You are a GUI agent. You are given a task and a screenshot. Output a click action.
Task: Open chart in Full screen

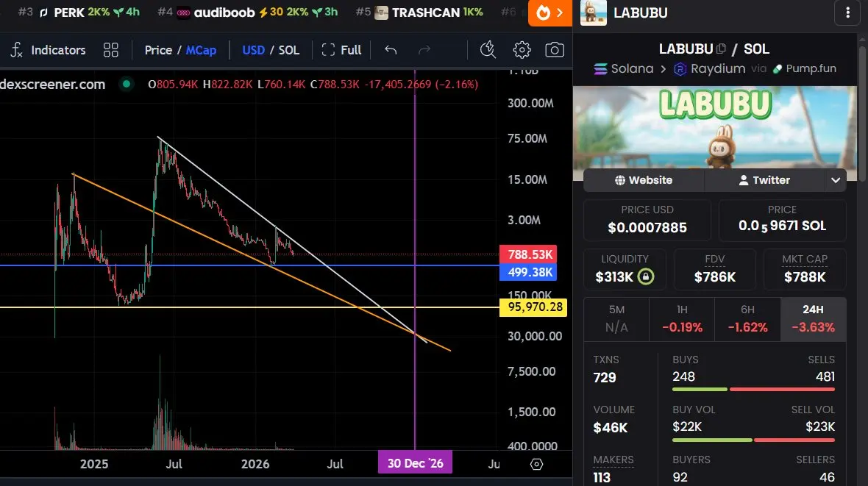341,50
